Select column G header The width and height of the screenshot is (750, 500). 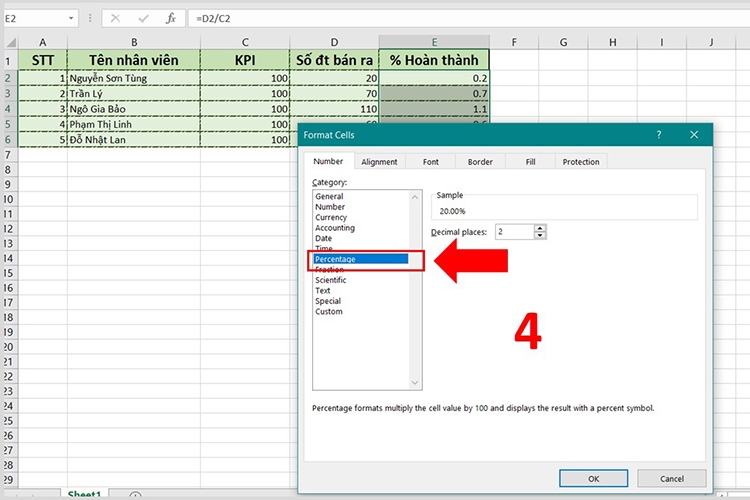(x=563, y=42)
